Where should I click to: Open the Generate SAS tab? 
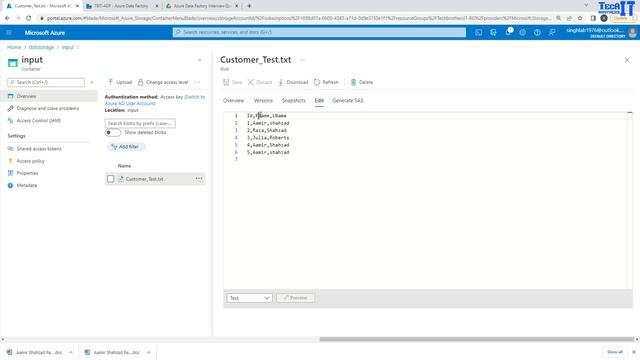pyautogui.click(x=348, y=100)
